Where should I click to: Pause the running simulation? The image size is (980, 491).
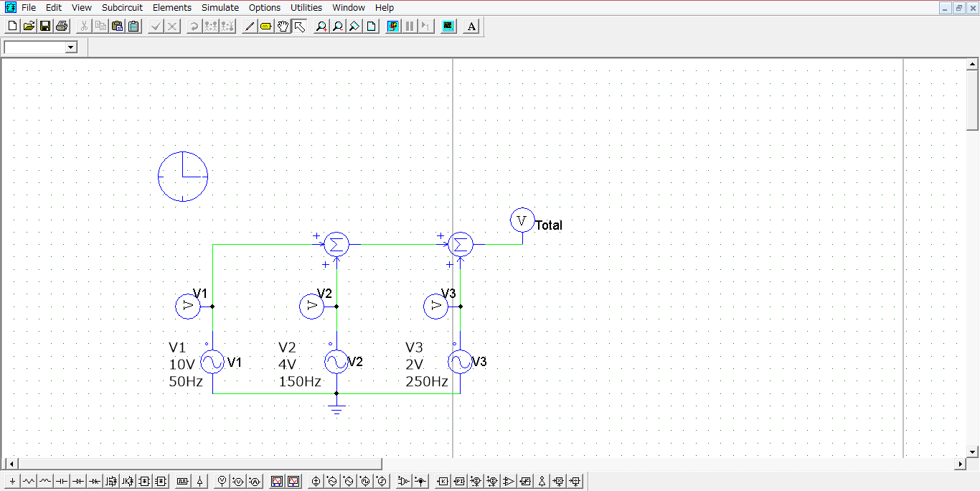(409, 26)
